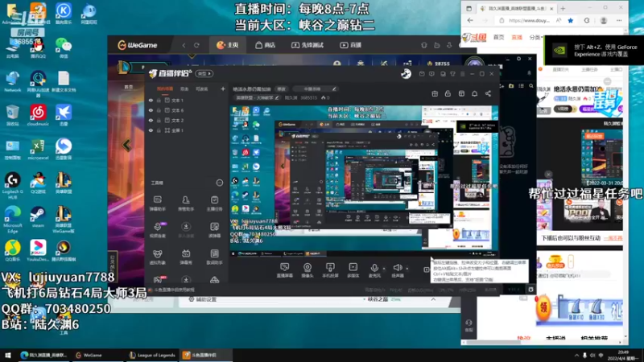Select the 文本 2 source row

click(x=187, y=120)
